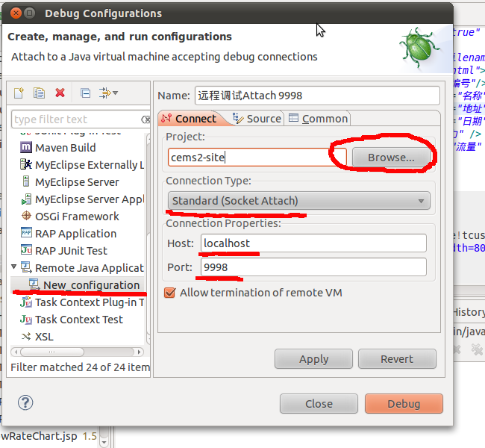Image resolution: width=485 pixels, height=448 pixels.
Task: Click the Connect tab icon
Action: pyautogui.click(x=166, y=118)
